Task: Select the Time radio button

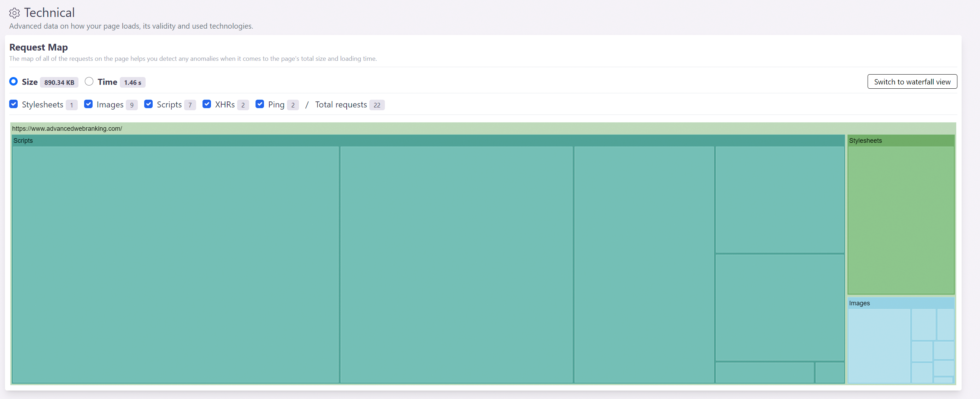Action: [x=89, y=81]
